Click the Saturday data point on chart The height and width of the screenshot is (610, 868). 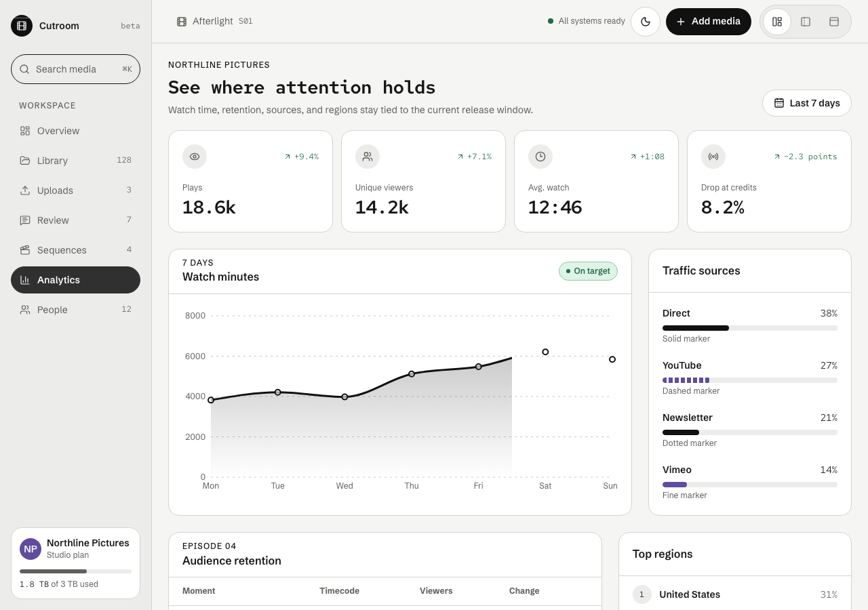tap(545, 352)
